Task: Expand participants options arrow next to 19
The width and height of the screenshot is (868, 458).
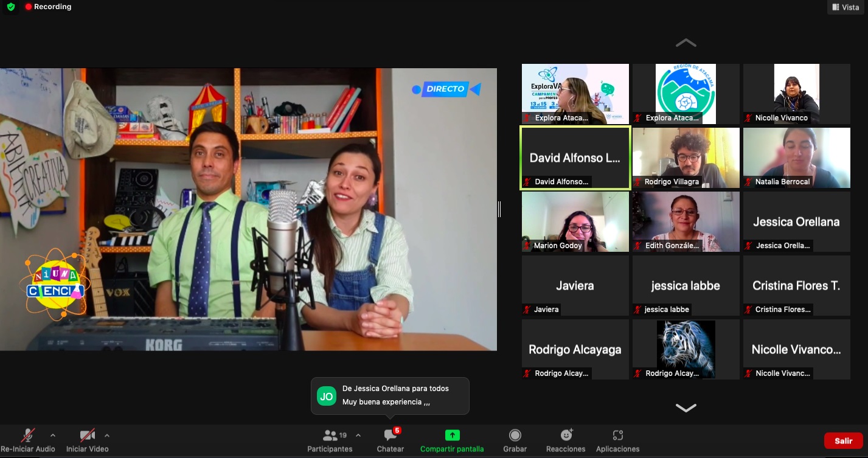Action: 358,435
